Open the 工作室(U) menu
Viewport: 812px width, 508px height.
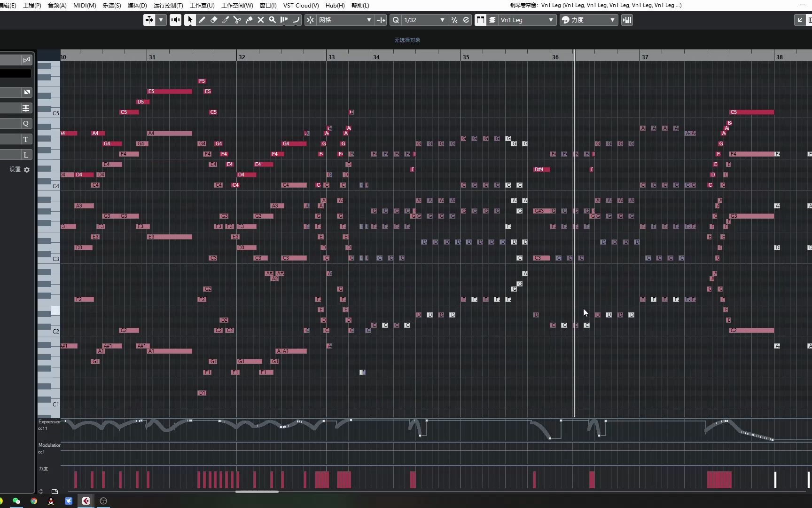coord(202,5)
